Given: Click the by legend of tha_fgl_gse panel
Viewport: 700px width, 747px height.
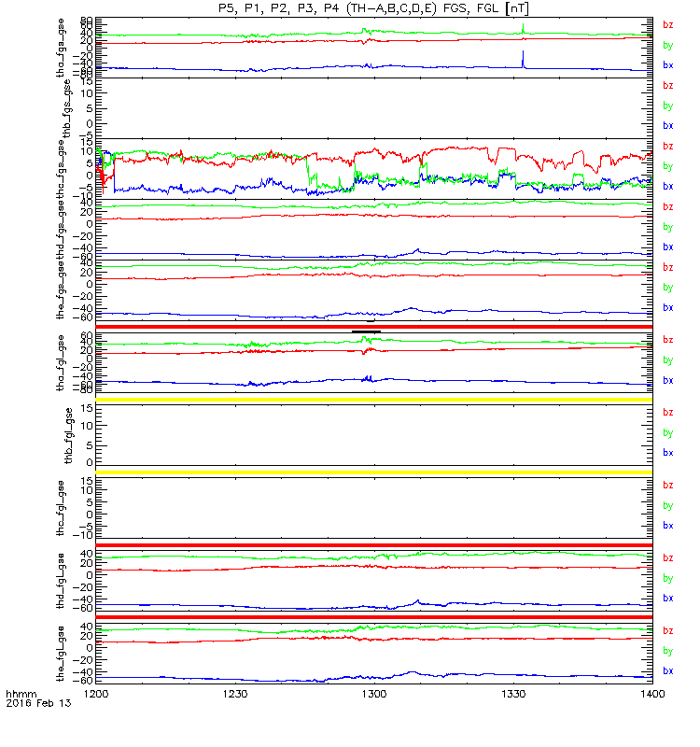Looking at the screenshot, I should click(x=668, y=360).
